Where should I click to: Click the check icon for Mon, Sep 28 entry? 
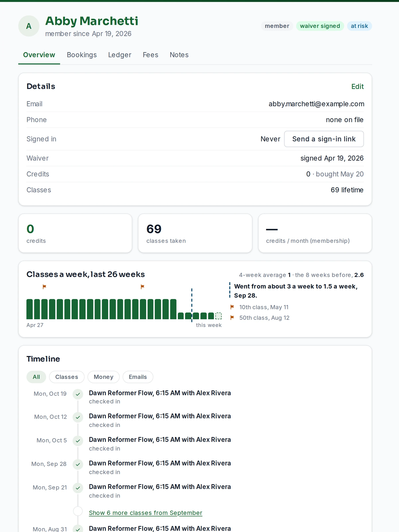tap(78, 464)
